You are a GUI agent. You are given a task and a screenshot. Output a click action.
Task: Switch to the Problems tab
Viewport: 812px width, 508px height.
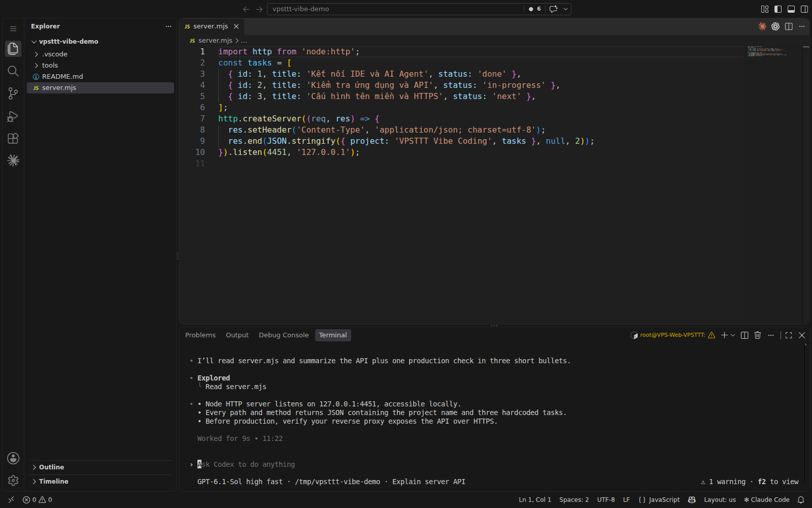[x=200, y=335]
